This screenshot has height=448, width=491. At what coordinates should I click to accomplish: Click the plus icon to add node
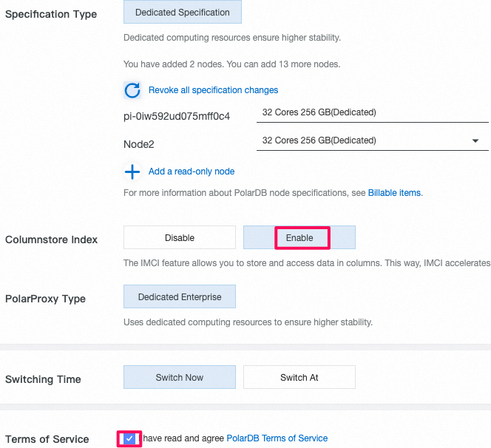click(132, 172)
